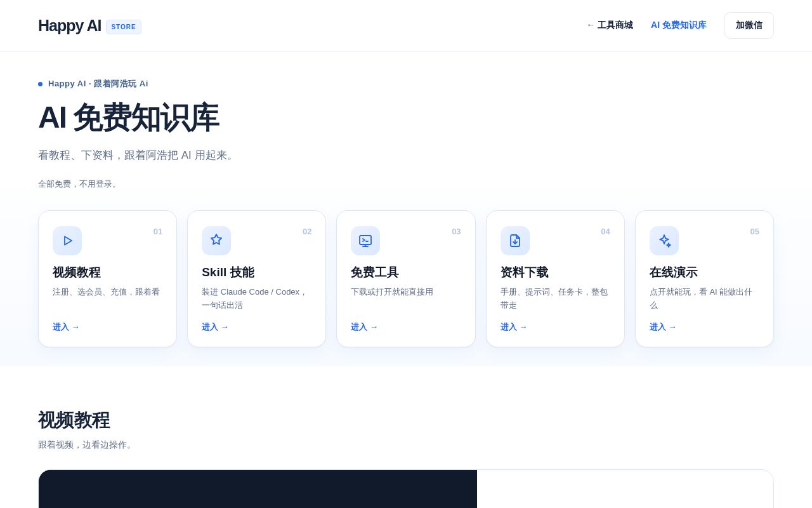Click the STORE badge next to logo

[124, 27]
